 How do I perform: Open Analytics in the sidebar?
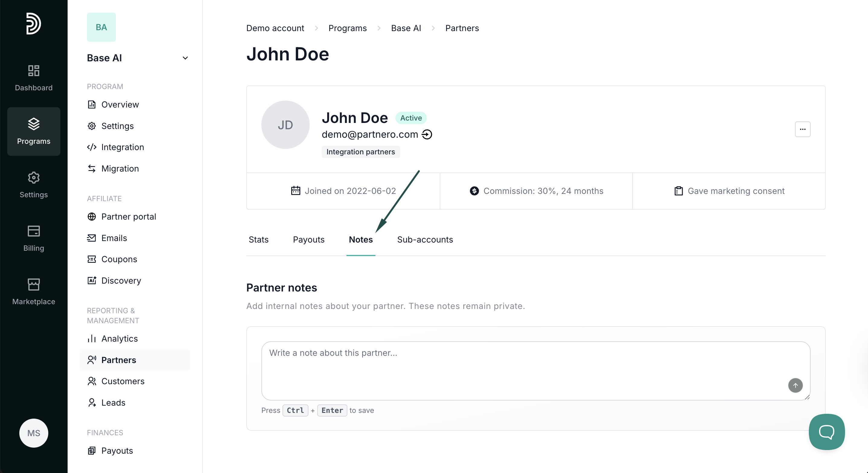click(x=119, y=339)
